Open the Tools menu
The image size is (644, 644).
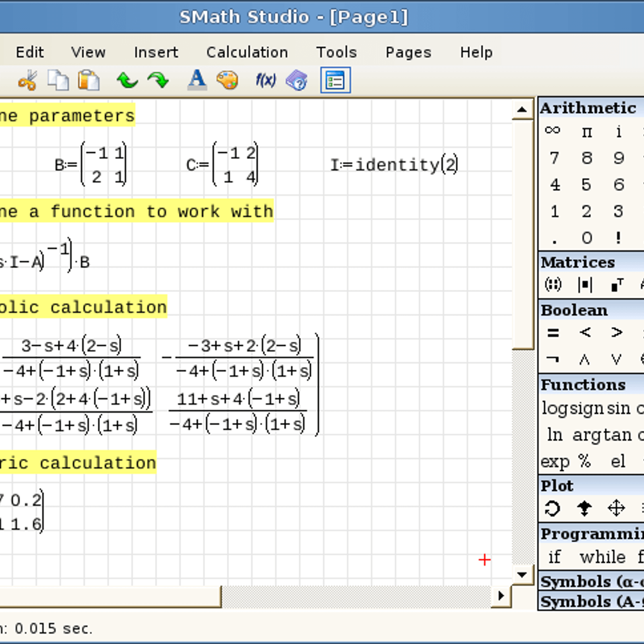(x=336, y=52)
